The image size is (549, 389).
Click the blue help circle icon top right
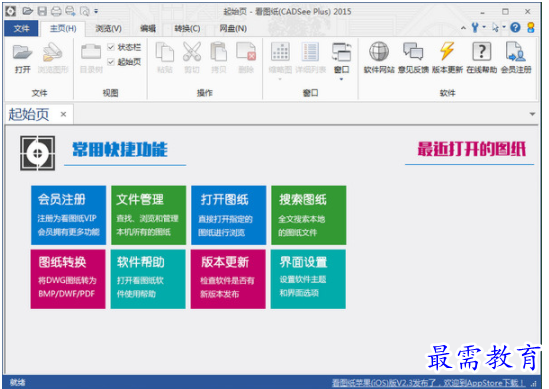tap(515, 27)
